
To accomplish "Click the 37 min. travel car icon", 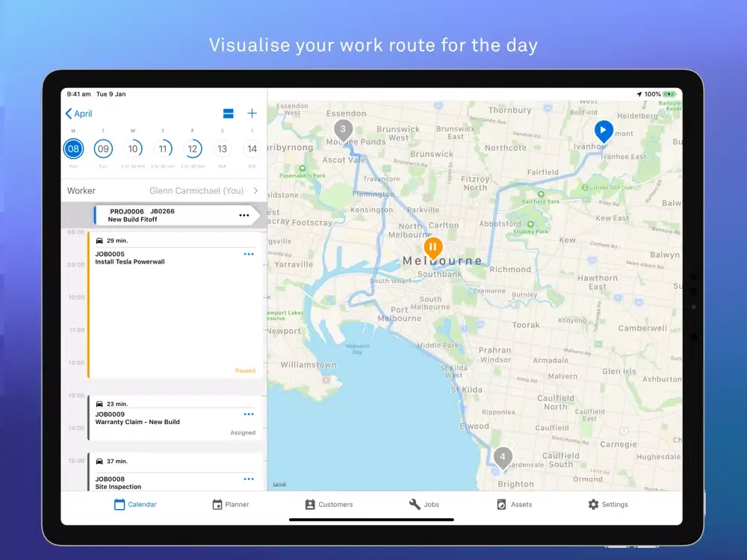I will (x=99, y=461).
